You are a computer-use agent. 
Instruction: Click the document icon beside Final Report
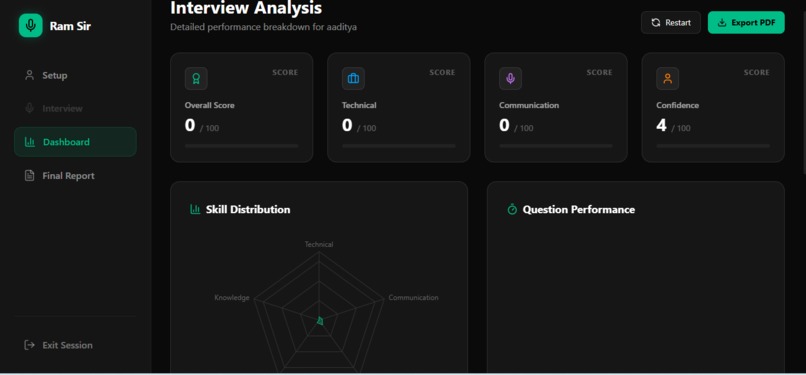(30, 176)
